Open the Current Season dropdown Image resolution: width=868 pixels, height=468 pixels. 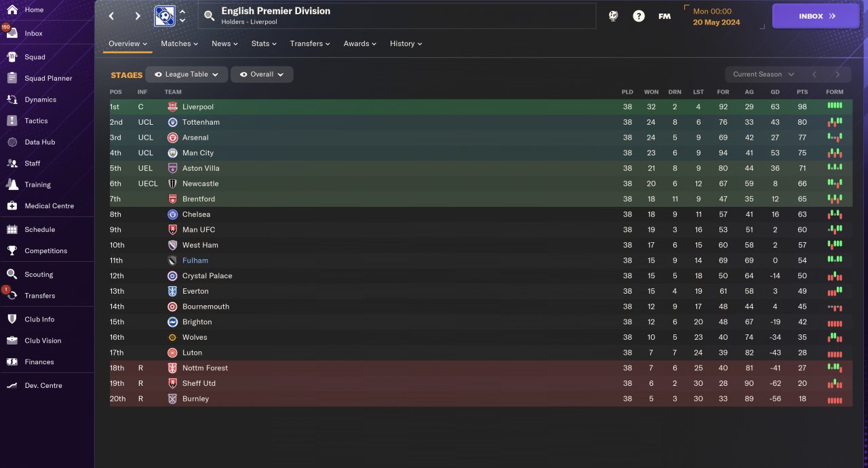pyautogui.click(x=762, y=75)
